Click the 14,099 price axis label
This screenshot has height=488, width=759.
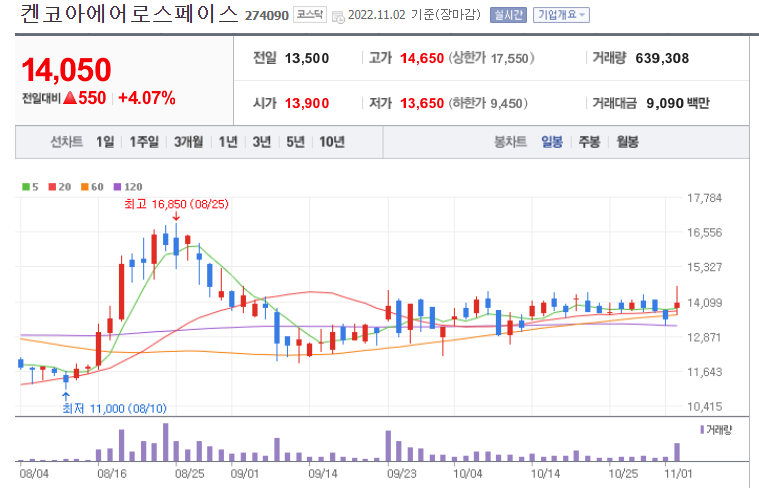pos(704,303)
